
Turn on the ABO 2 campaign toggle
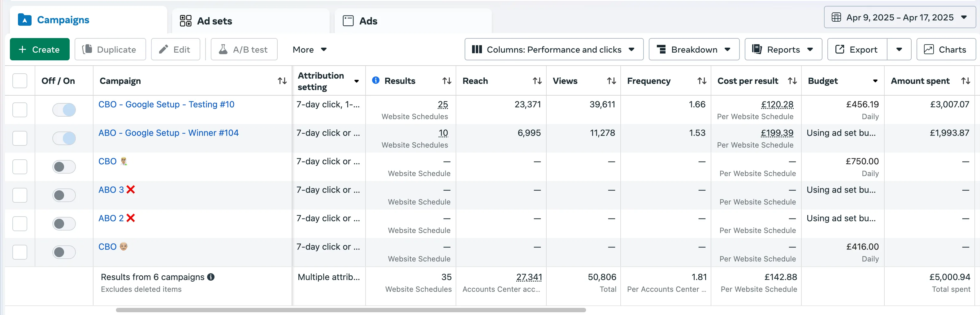coord(64,224)
